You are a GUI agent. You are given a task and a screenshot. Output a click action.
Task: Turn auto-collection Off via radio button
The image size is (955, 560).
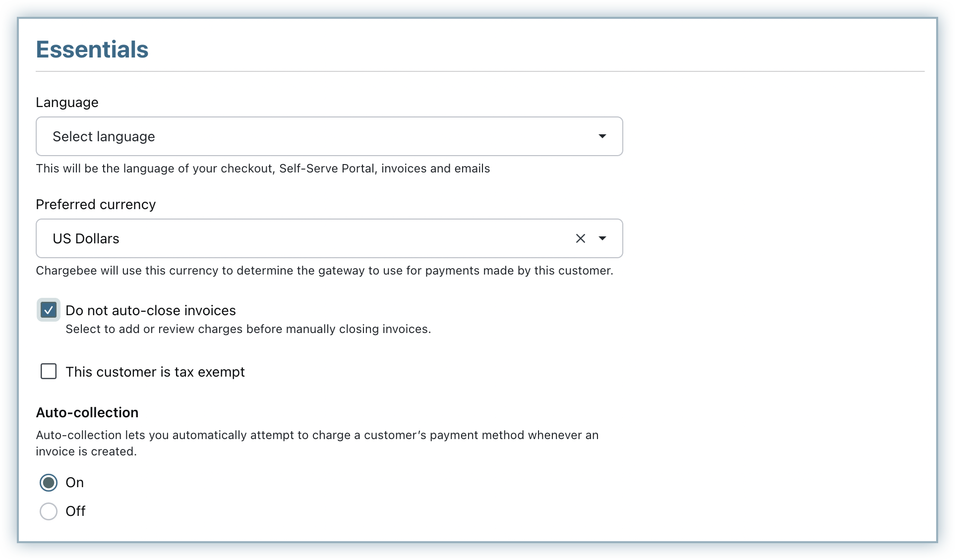pyautogui.click(x=49, y=511)
